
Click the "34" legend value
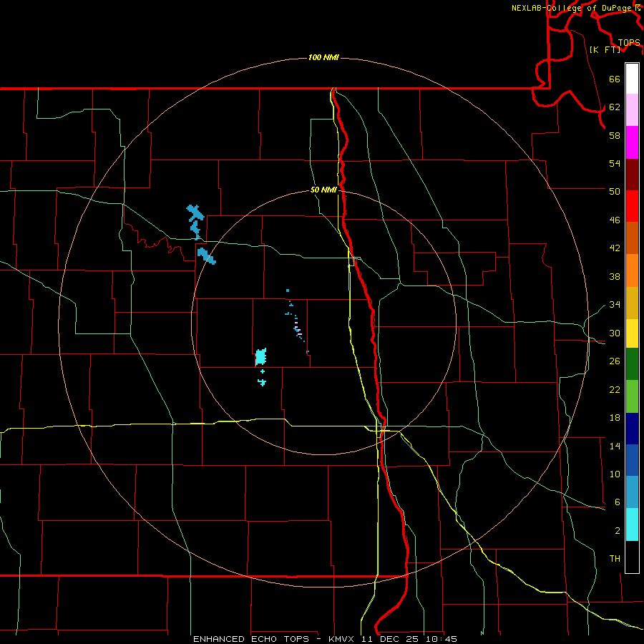pos(615,304)
